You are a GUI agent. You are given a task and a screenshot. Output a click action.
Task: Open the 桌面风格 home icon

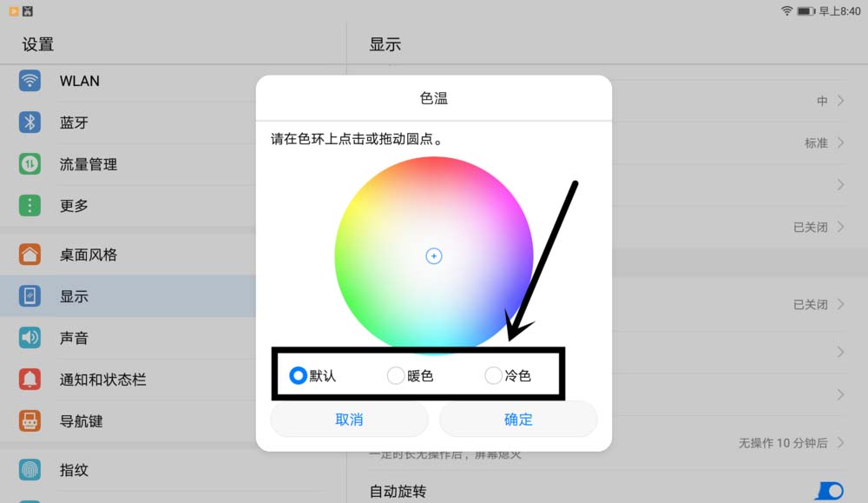pos(30,255)
